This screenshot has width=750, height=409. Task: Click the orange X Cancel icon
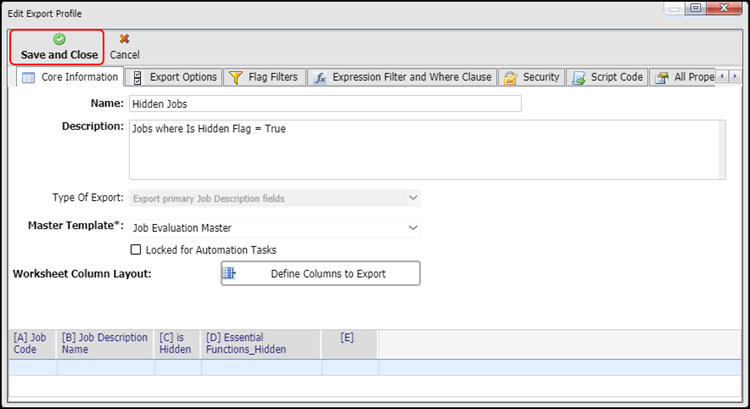pos(124,38)
